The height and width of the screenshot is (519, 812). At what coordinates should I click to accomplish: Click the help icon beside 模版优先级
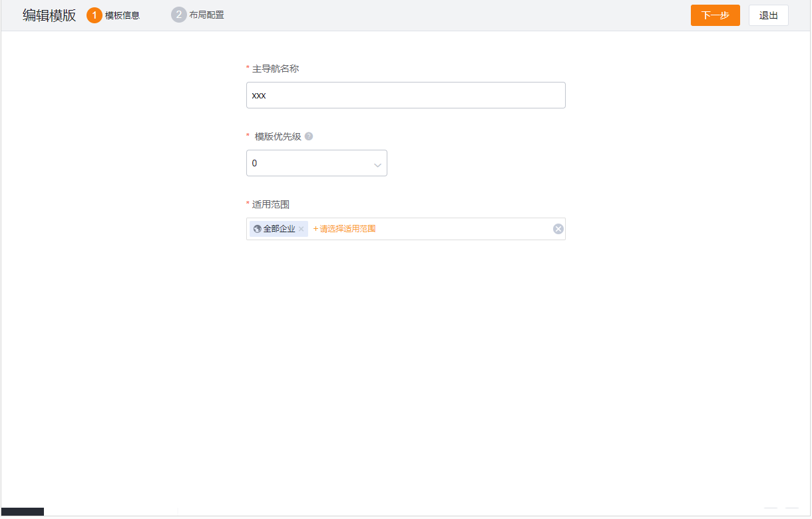tap(309, 136)
